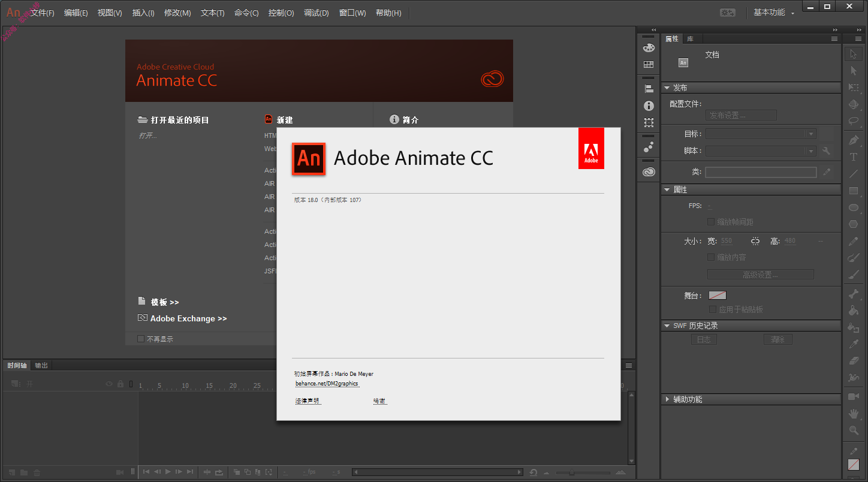Click the 高级设置... button
Screen dimensions: 868x482
[x=761, y=275]
